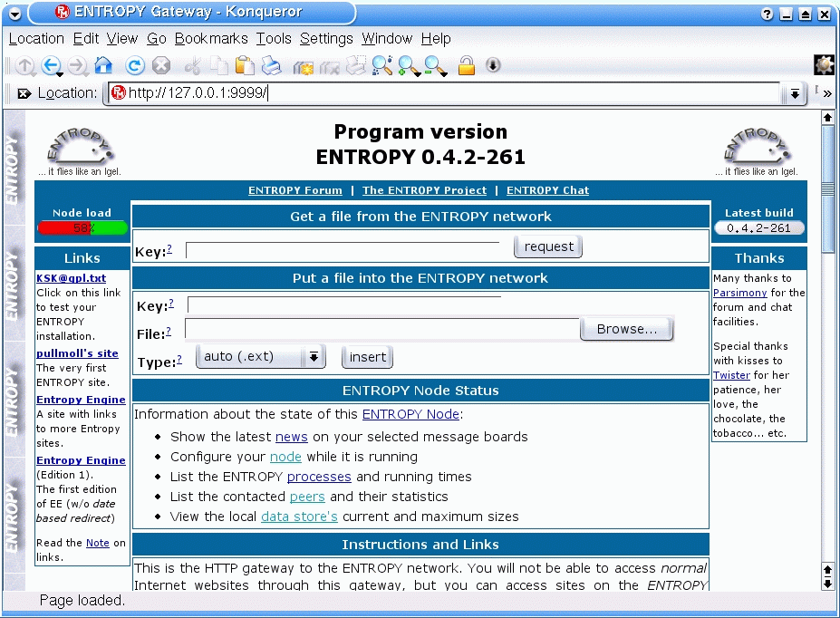Click the Paste clipboard icon
Screen dimensions: 840x618
coord(245,66)
